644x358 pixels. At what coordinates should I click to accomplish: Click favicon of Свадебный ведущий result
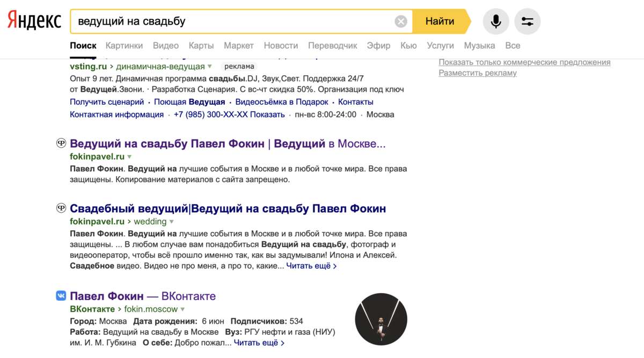(61, 208)
